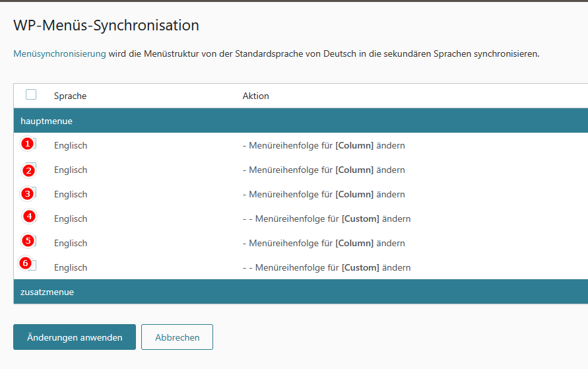Click the [Custom] action text beside marker 6
588x369 pixels.
[x=360, y=267]
